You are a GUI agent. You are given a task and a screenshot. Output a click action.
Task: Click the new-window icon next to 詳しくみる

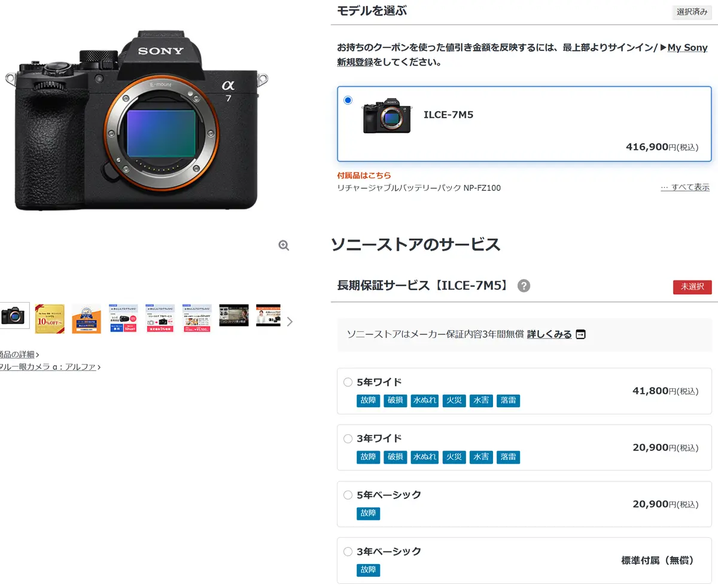[580, 334]
